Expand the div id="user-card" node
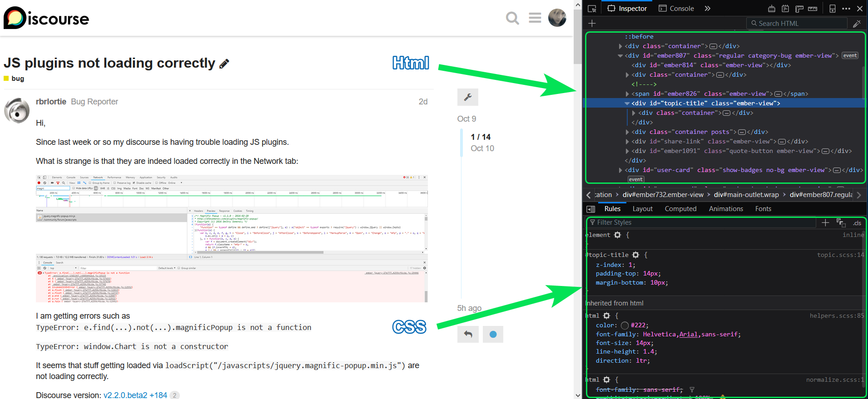This screenshot has width=868, height=399. (x=620, y=170)
